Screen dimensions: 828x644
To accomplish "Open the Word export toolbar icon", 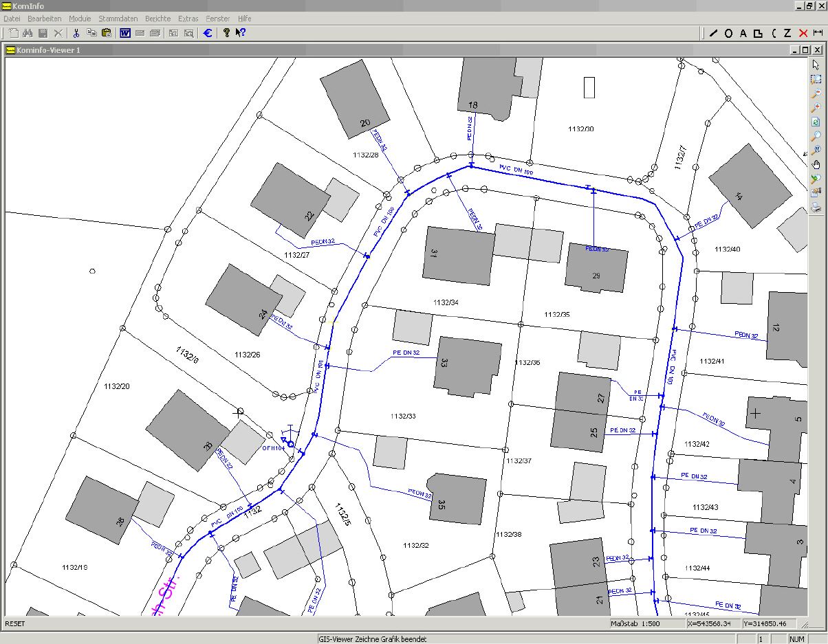I will tap(125, 33).
